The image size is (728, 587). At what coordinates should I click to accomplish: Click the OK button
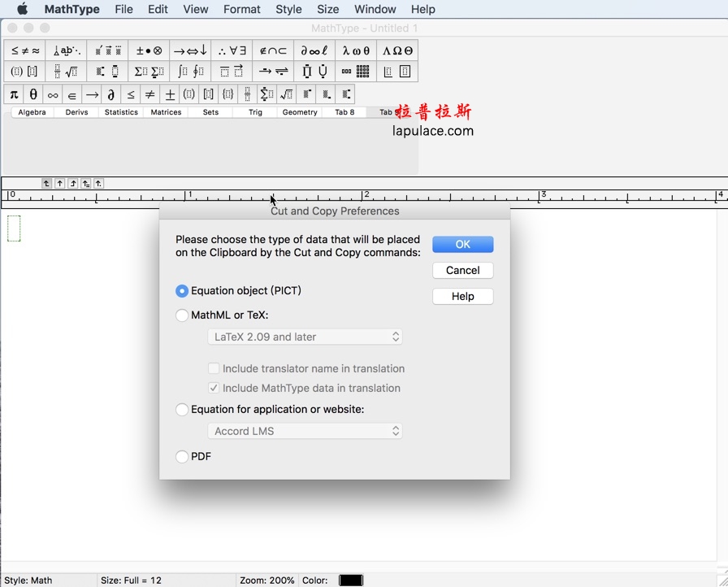pyautogui.click(x=462, y=244)
